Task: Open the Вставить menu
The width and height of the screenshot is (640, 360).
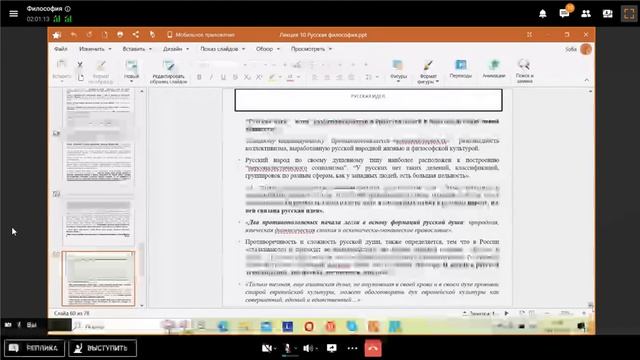Action: tap(137, 49)
